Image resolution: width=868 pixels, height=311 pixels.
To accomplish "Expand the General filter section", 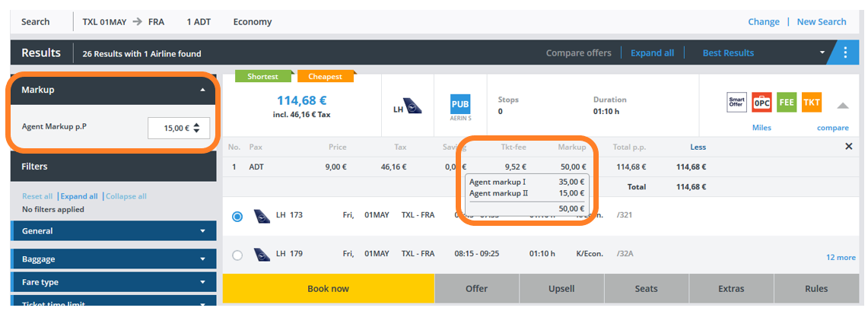I will pos(202,231).
